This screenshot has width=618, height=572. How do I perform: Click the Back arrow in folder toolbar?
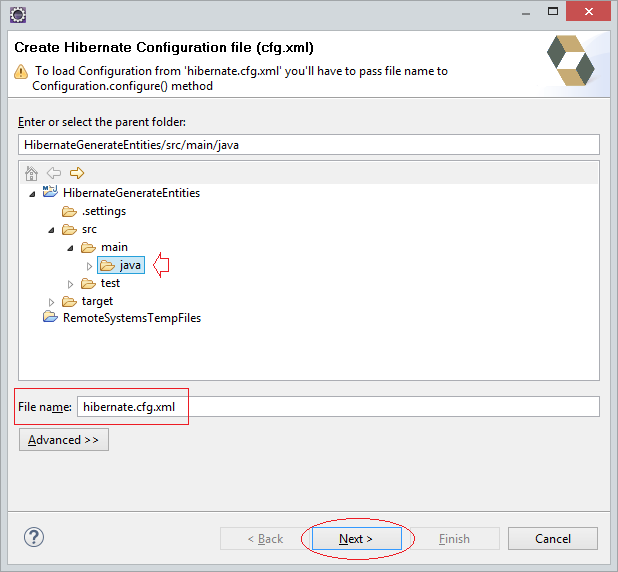pyautogui.click(x=54, y=173)
